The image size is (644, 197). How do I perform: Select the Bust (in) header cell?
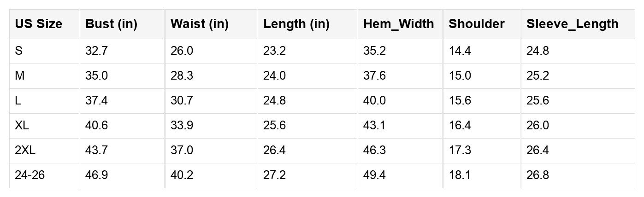[x=112, y=24]
